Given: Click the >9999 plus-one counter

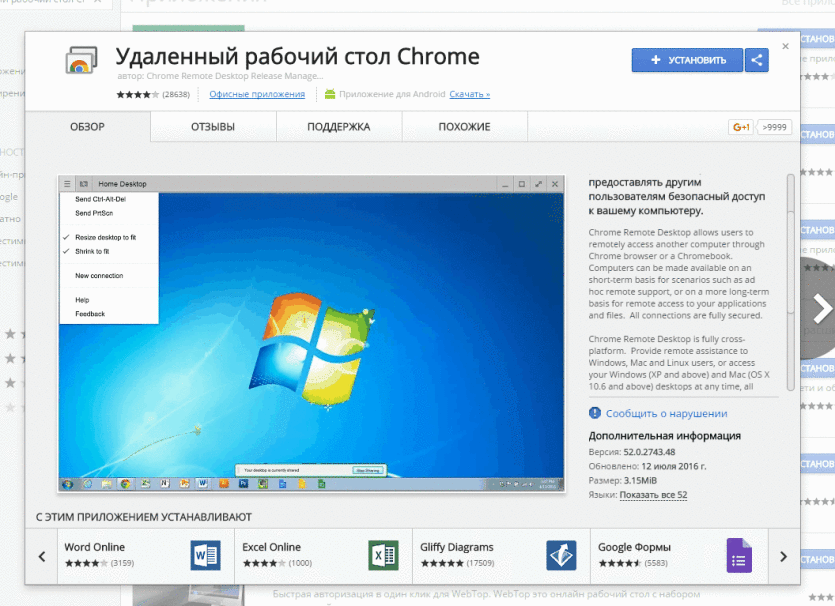Looking at the screenshot, I should [774, 127].
